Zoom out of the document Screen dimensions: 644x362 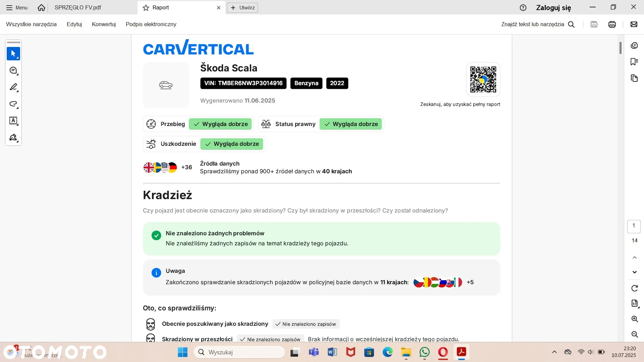pyautogui.click(x=635, y=334)
